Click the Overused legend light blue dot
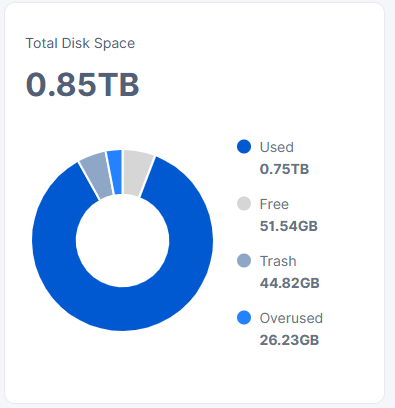Viewport: 395px width, 408px height. coord(244,318)
